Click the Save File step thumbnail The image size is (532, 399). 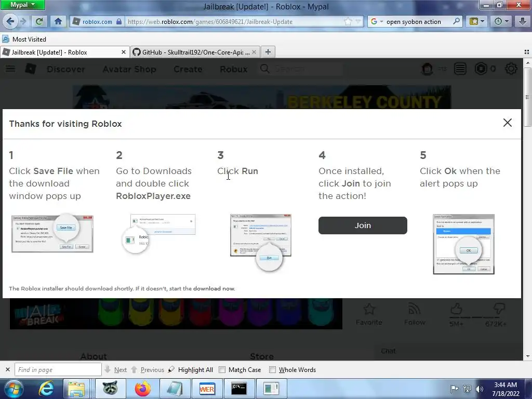52,233
